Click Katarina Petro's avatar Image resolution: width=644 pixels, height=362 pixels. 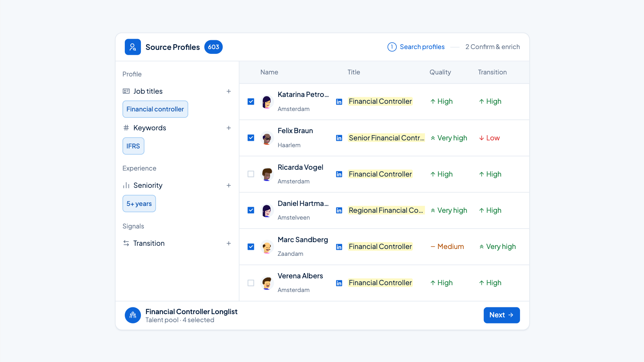coord(266,102)
